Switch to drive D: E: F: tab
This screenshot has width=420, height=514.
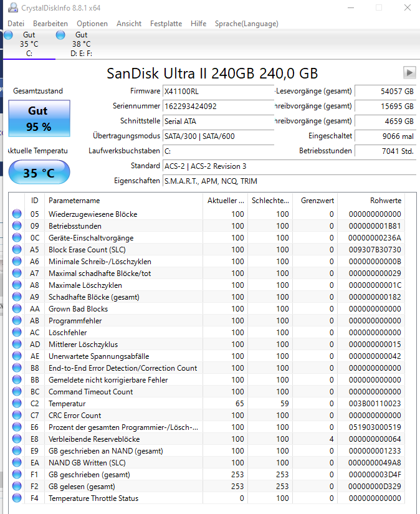tap(81, 44)
